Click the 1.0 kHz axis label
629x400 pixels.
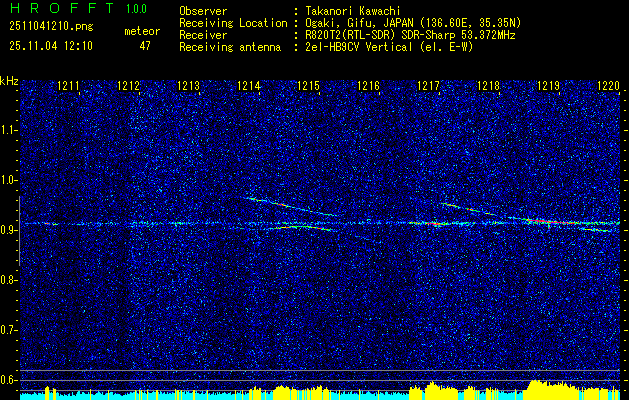7,180
